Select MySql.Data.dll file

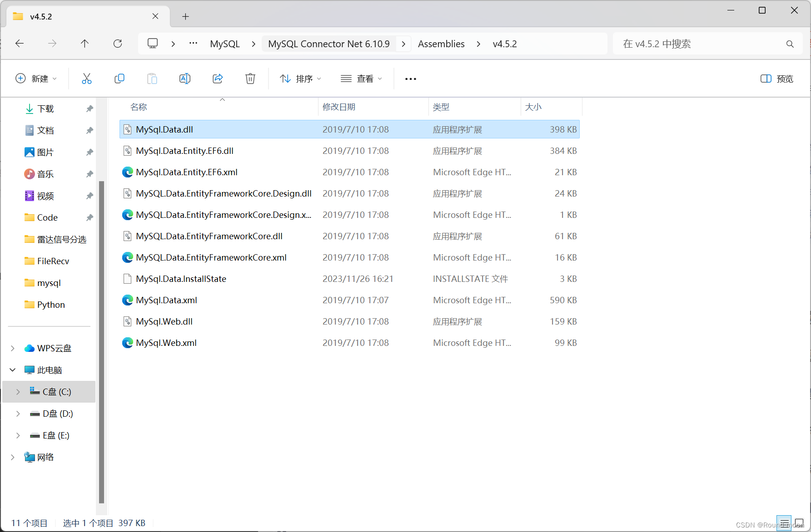click(349, 129)
